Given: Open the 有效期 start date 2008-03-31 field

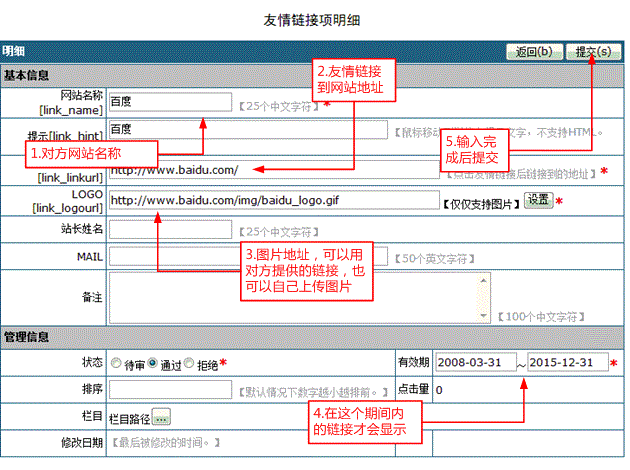Looking at the screenshot, I should coord(477,362).
